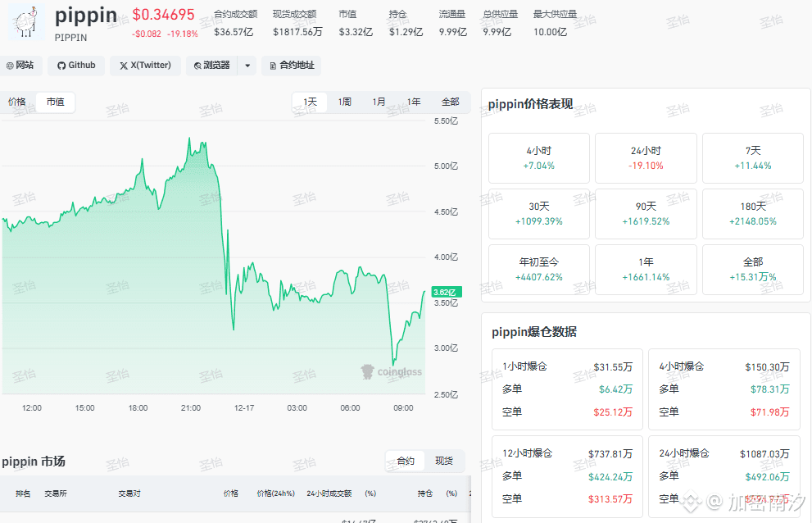Screen dimensions: 812x523
Task: Switch market list to 合约 tab
Action: (x=406, y=462)
